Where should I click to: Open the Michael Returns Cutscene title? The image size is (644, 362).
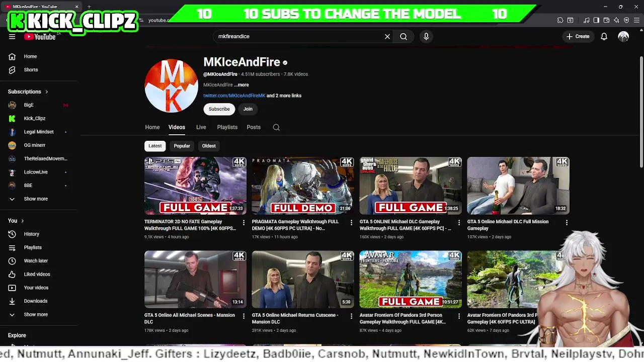(295, 318)
